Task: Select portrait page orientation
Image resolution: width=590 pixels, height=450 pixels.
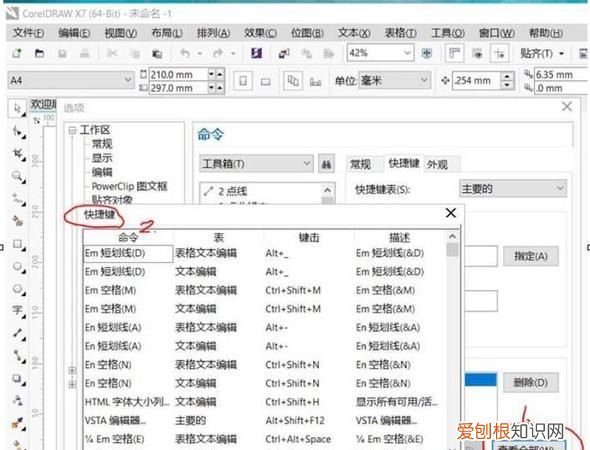Action: pos(243,81)
